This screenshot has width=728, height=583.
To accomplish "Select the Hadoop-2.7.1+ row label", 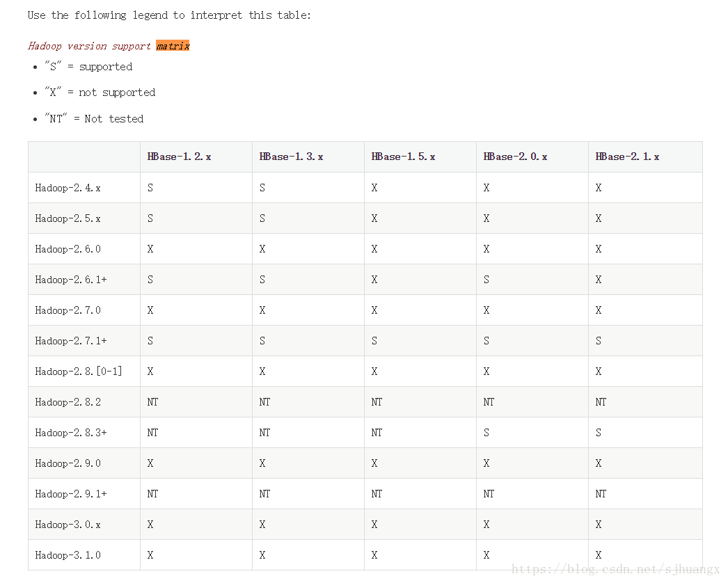I will pyautogui.click(x=71, y=341).
